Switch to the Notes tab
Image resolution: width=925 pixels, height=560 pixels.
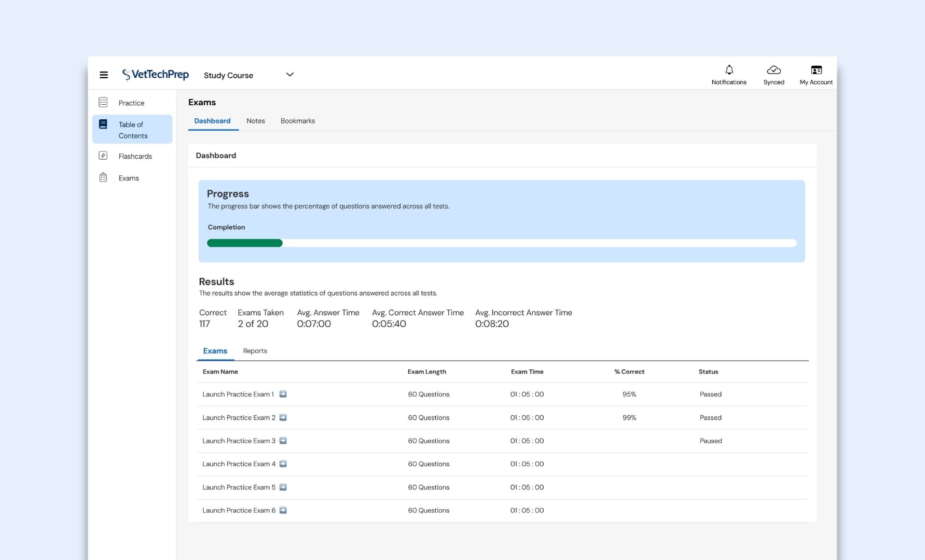click(x=256, y=121)
